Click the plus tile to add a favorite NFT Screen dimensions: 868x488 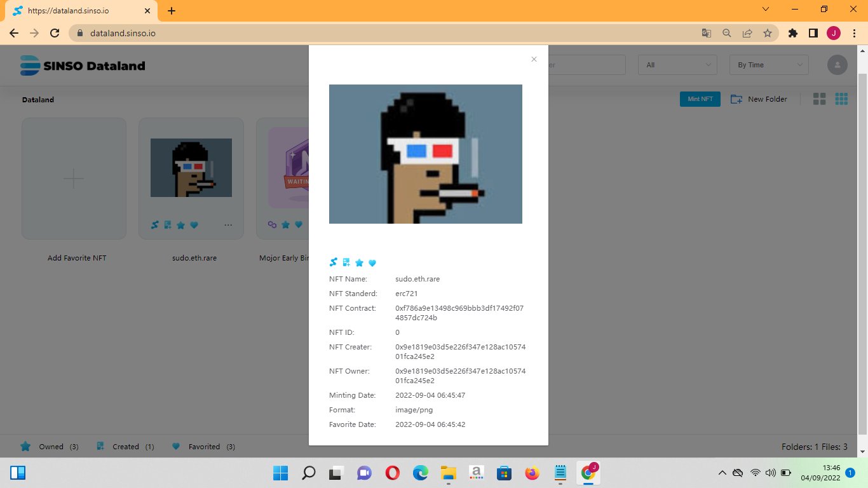[74, 179]
